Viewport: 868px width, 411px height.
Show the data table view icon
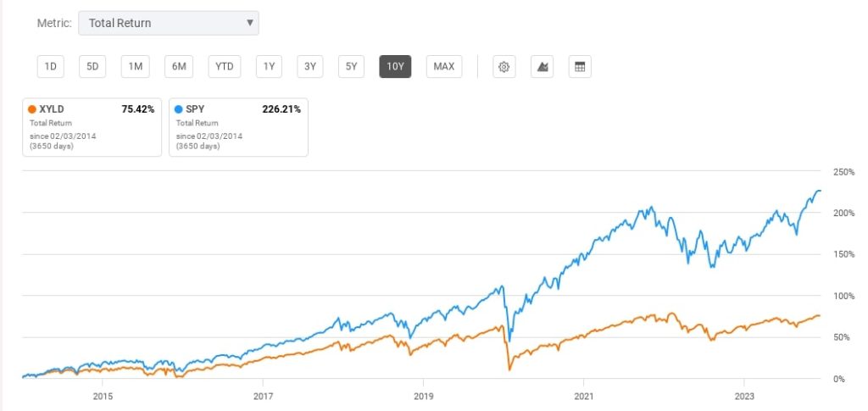click(x=581, y=67)
